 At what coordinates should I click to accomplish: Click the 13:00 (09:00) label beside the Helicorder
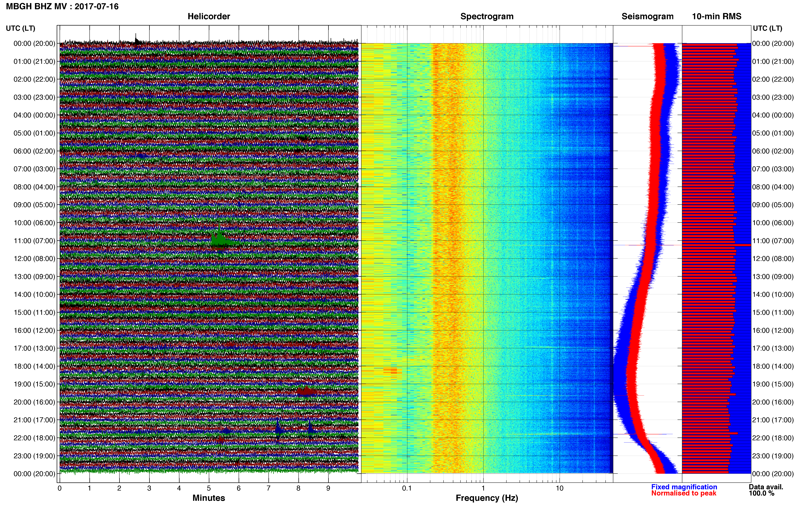pyautogui.click(x=34, y=277)
